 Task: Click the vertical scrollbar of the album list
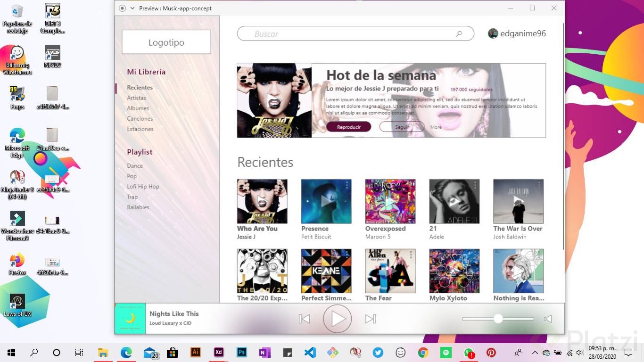(x=563, y=137)
